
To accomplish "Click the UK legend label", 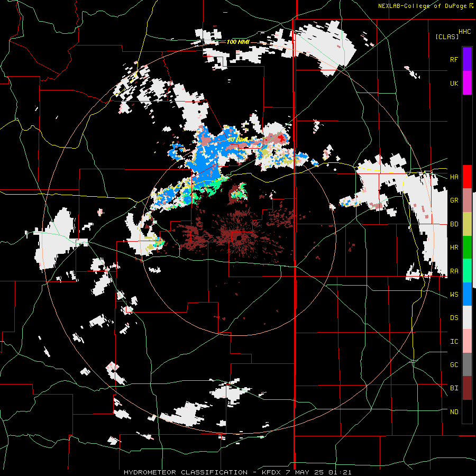I will coord(454,83).
